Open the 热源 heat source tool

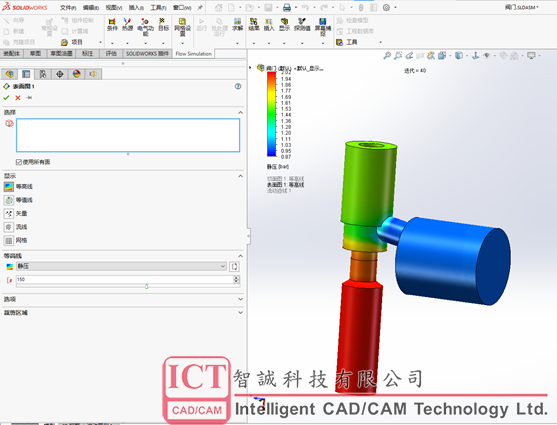(127, 25)
